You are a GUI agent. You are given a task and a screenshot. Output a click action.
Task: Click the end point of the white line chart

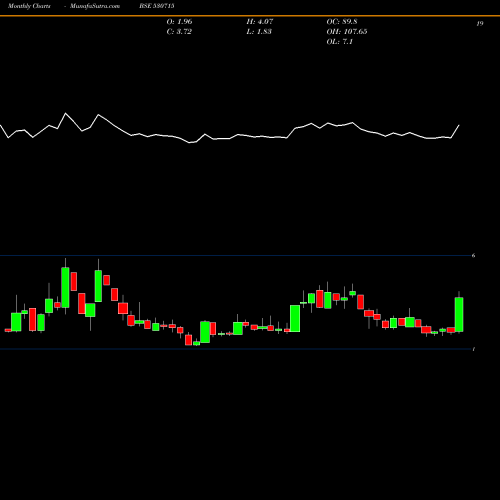[x=459, y=125]
